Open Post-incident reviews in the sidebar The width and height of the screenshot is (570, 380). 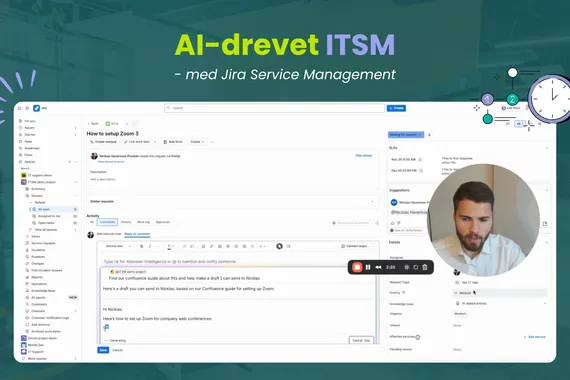pos(47,271)
